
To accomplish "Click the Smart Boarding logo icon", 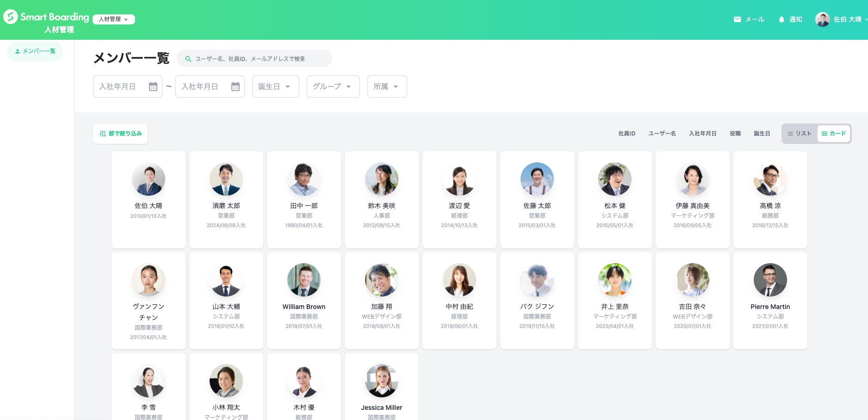I will pyautogui.click(x=11, y=17).
